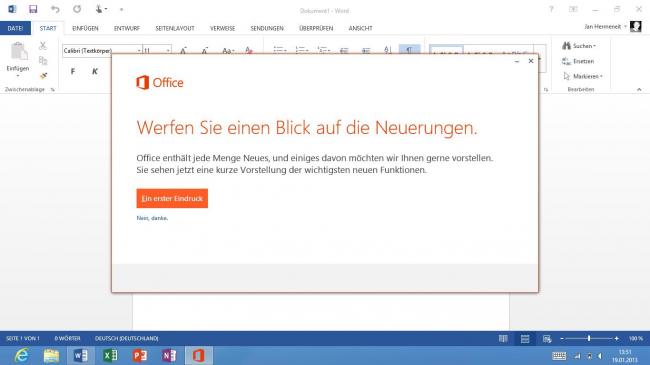650x365 pixels.
Task: Click the zoom in plus button
Action: [616, 339]
